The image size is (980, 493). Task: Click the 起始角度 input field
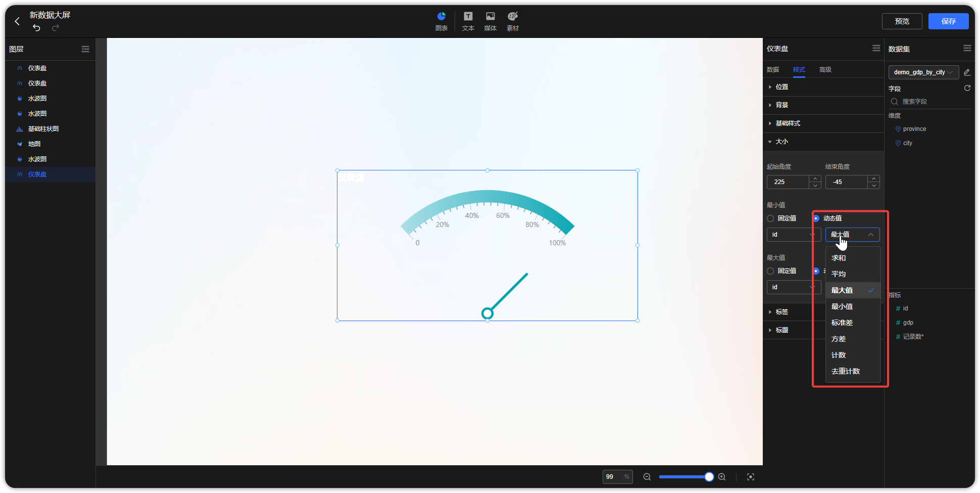tap(788, 182)
